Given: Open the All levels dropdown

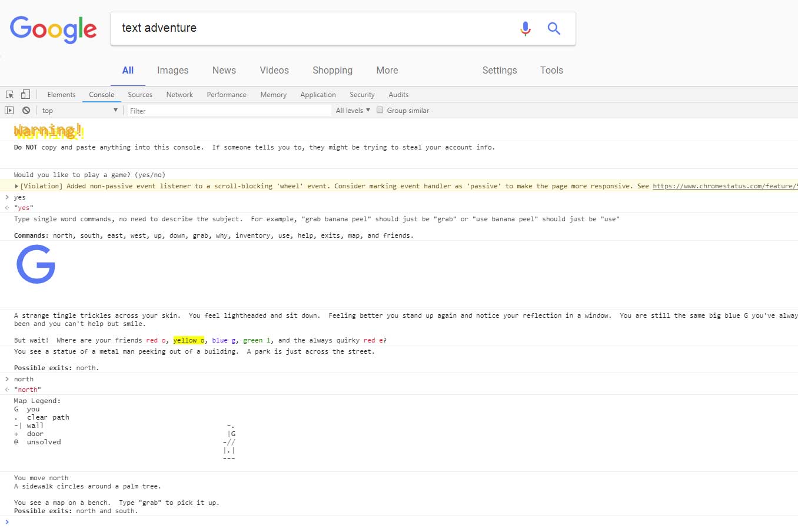Looking at the screenshot, I should [353, 111].
